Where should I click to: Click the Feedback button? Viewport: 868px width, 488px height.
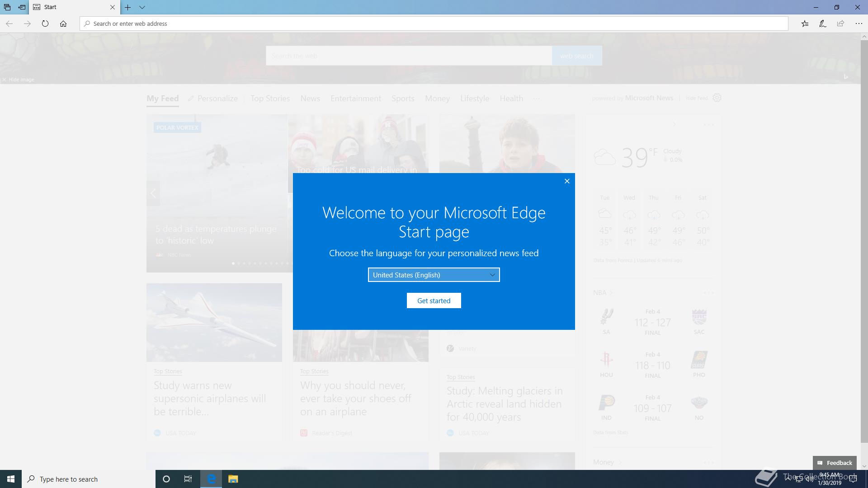coord(835,463)
